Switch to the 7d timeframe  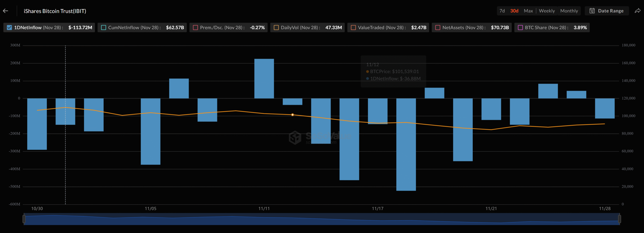pos(502,11)
